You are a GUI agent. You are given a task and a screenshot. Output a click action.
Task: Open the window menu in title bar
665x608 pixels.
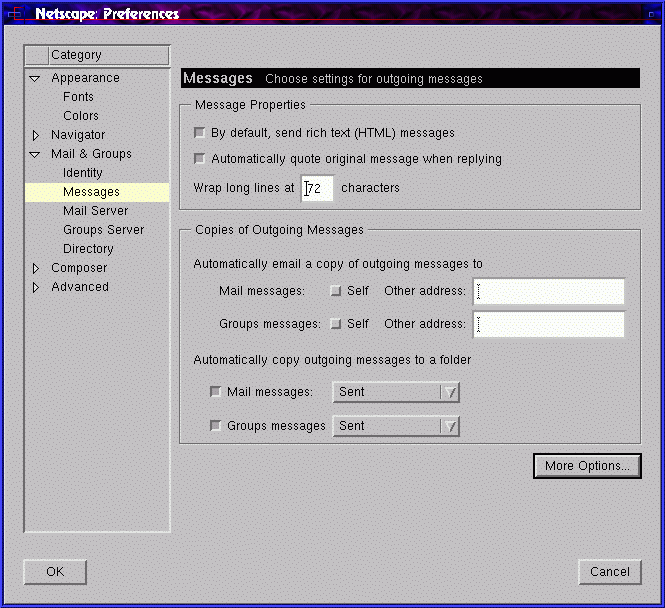15,14
